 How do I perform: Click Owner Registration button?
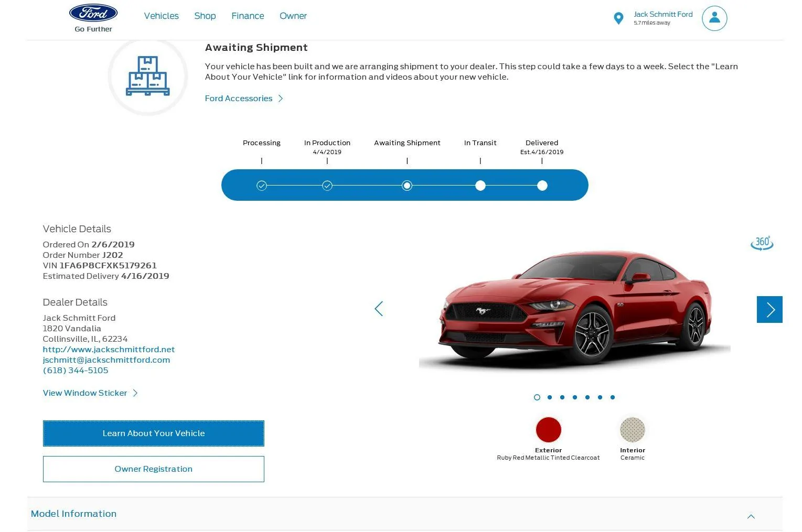154,469
